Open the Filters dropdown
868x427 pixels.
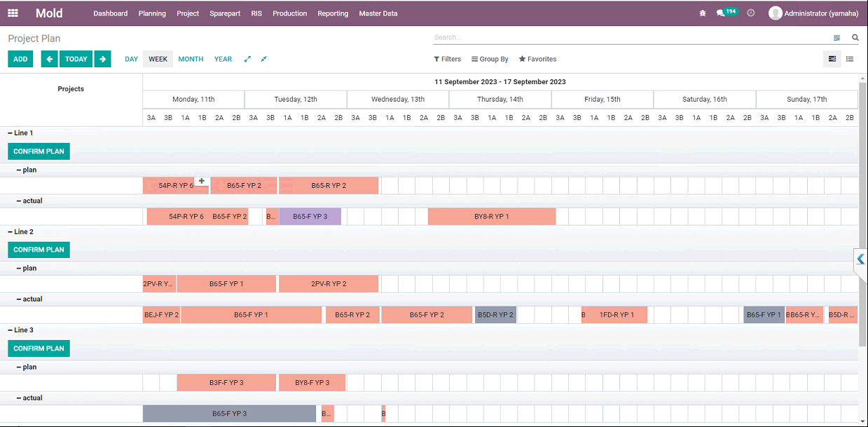click(x=447, y=59)
